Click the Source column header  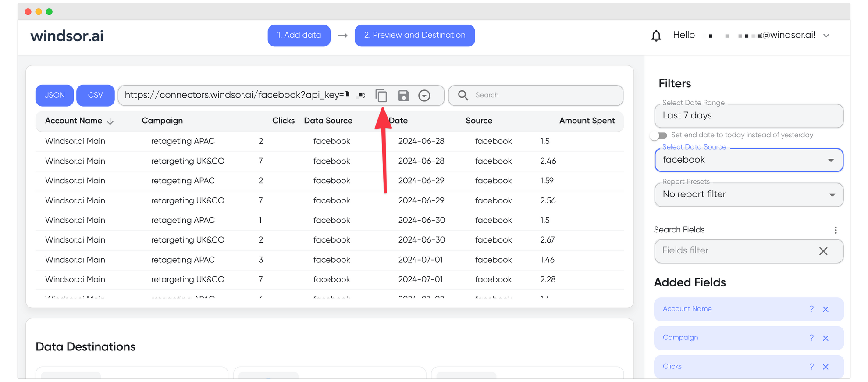coord(479,121)
